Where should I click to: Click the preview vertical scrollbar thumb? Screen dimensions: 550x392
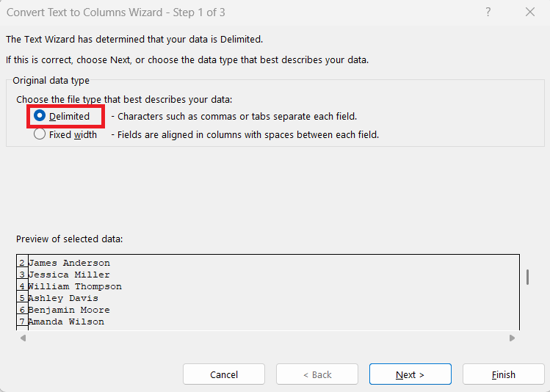[x=527, y=277]
